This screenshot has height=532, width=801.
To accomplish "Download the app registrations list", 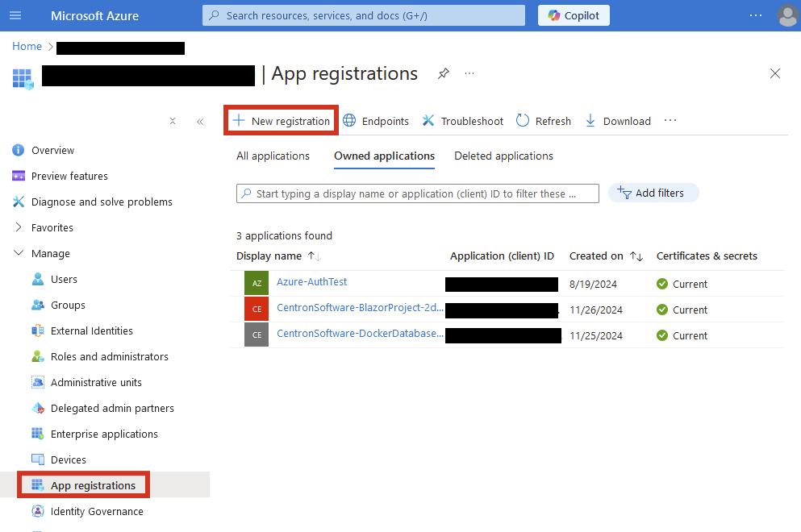I will [x=617, y=121].
